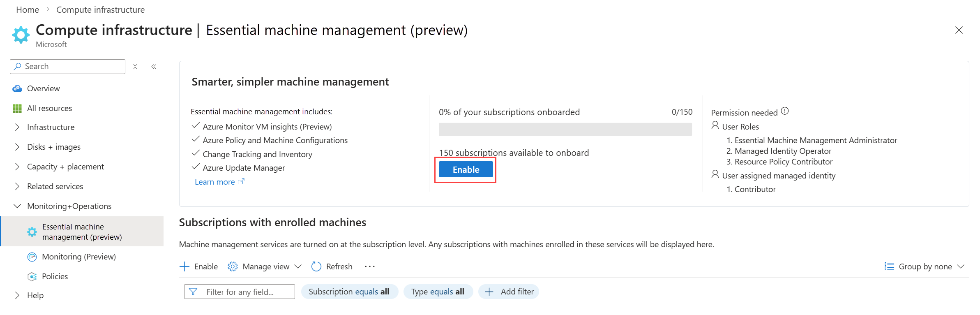Open the Manage view dropdown chevron
The image size is (980, 315).
point(298,266)
